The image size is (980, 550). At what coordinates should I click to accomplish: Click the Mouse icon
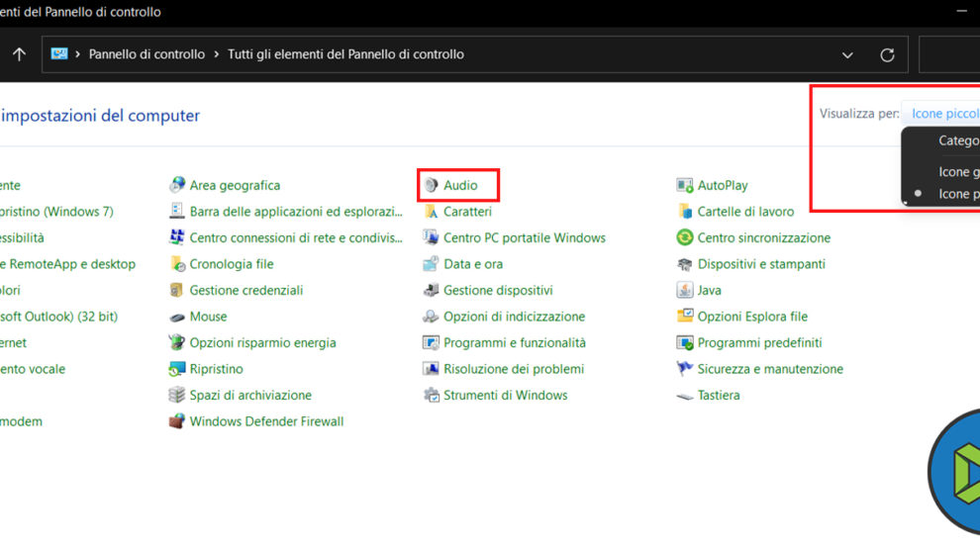tap(177, 317)
